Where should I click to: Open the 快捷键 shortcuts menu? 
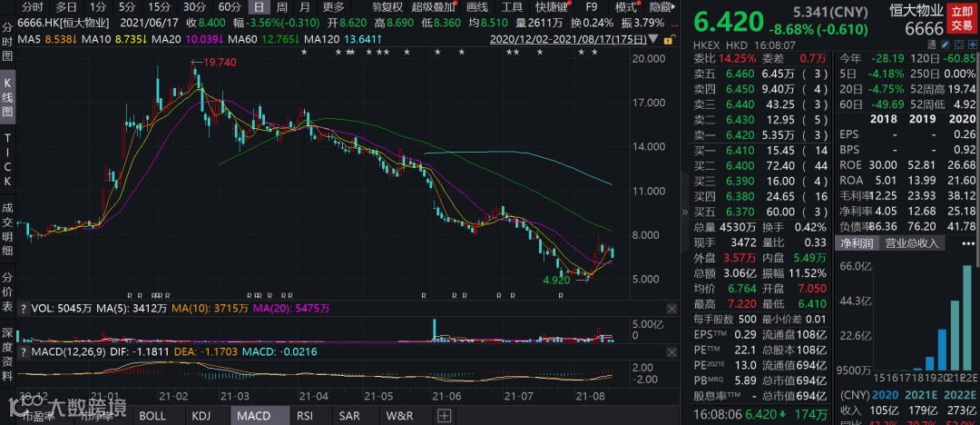[x=553, y=7]
